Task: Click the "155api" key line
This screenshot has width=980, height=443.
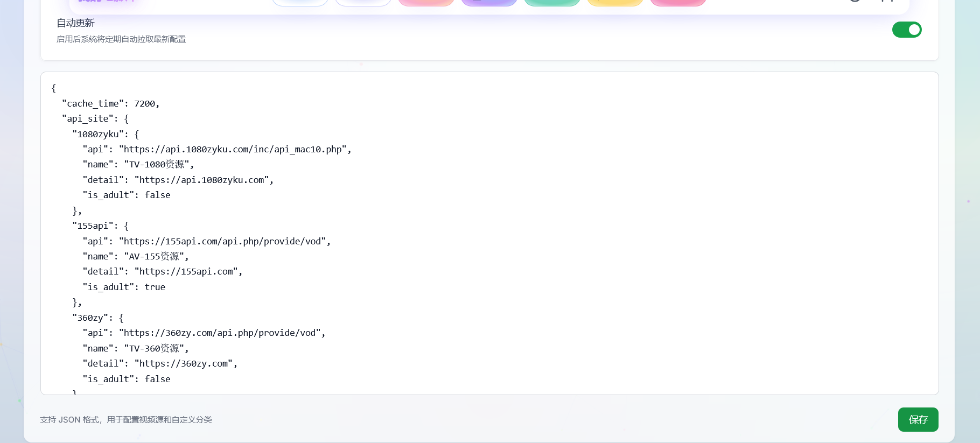Action: pyautogui.click(x=95, y=226)
